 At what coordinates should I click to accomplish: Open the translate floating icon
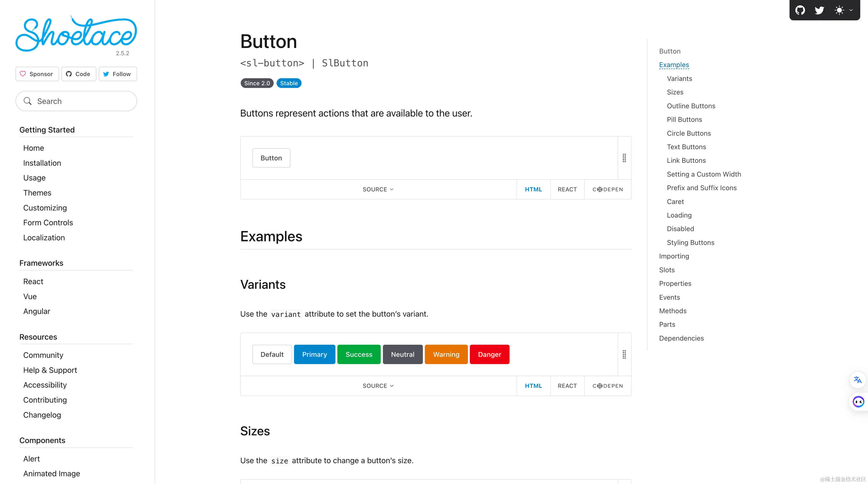[858, 380]
